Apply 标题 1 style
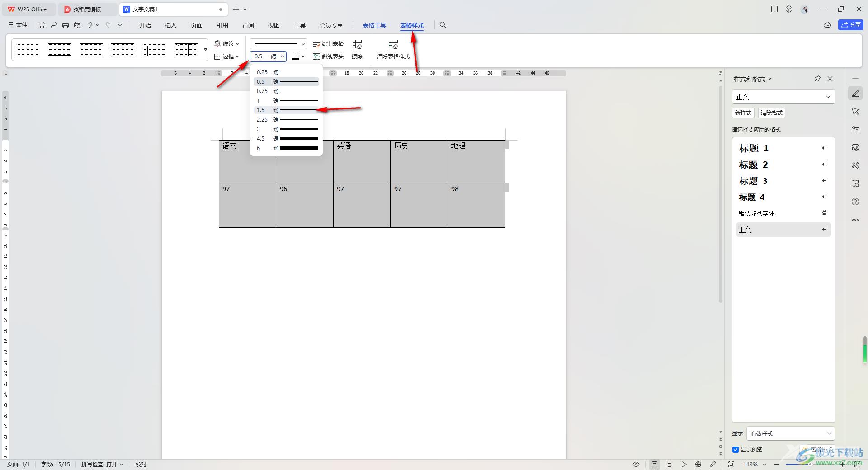The image size is (868, 470). coord(783,148)
